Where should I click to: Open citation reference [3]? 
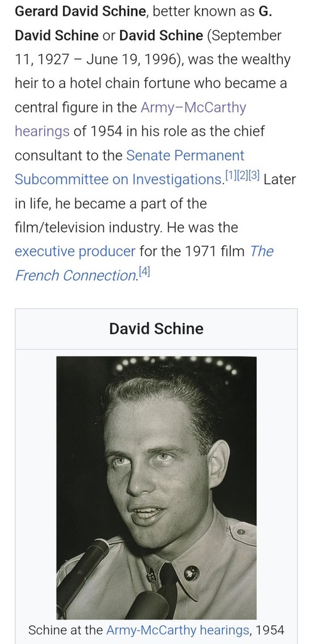pyautogui.click(x=254, y=176)
